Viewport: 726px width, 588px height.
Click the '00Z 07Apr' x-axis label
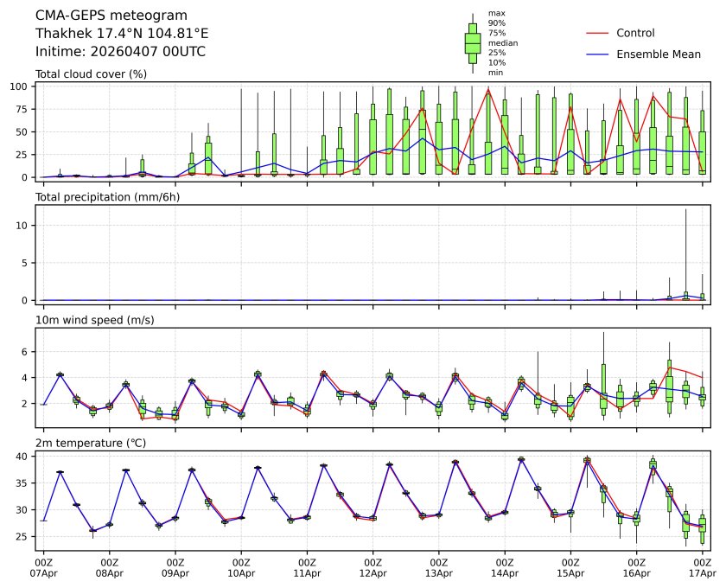click(x=43, y=566)
